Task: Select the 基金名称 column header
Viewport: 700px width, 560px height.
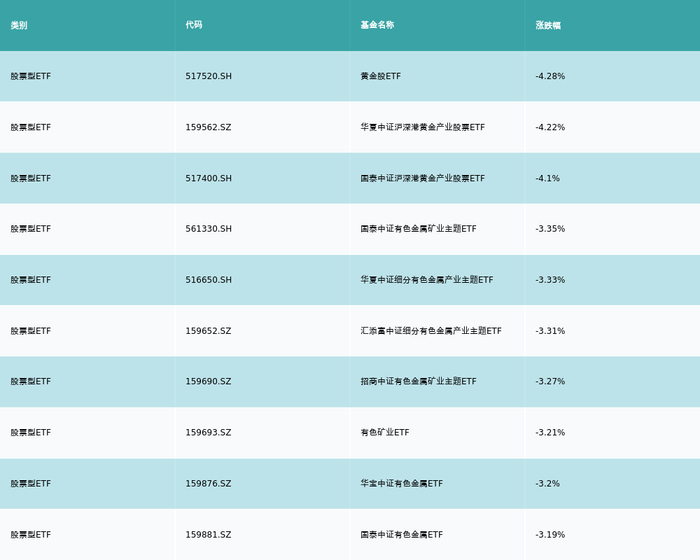Action: [377, 25]
